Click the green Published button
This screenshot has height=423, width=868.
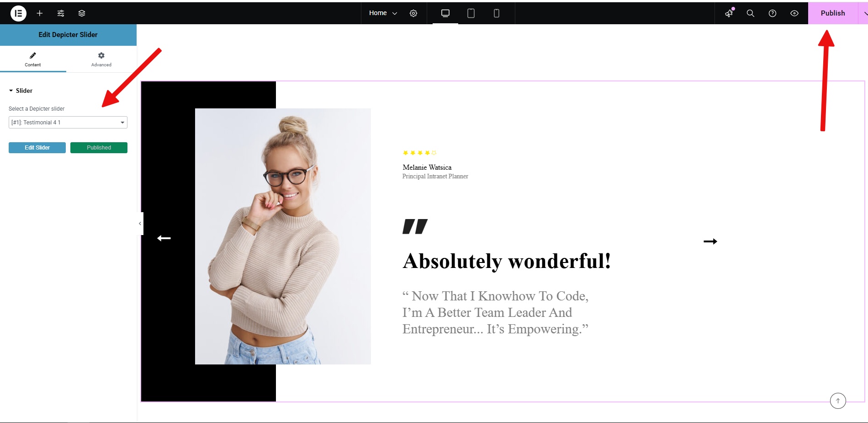[x=99, y=148]
